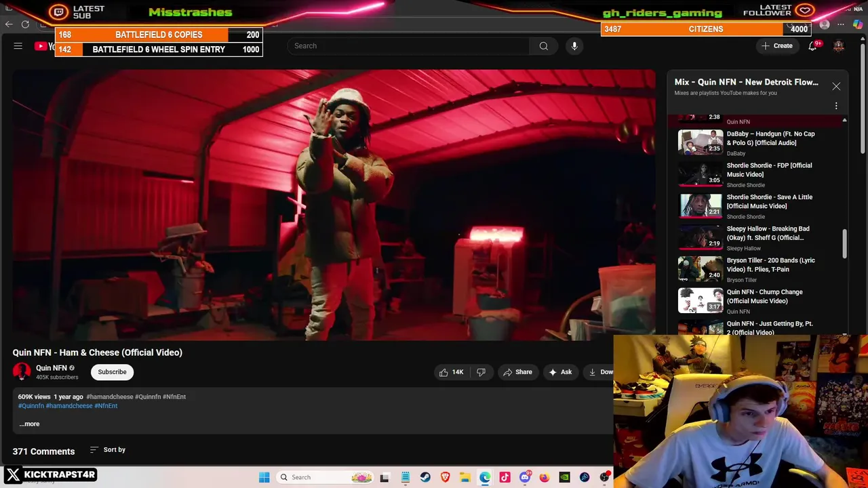Viewport: 868px width, 488px height.
Task: Play Bryson Tiller 200 Bands thumbnail
Action: [x=701, y=269]
